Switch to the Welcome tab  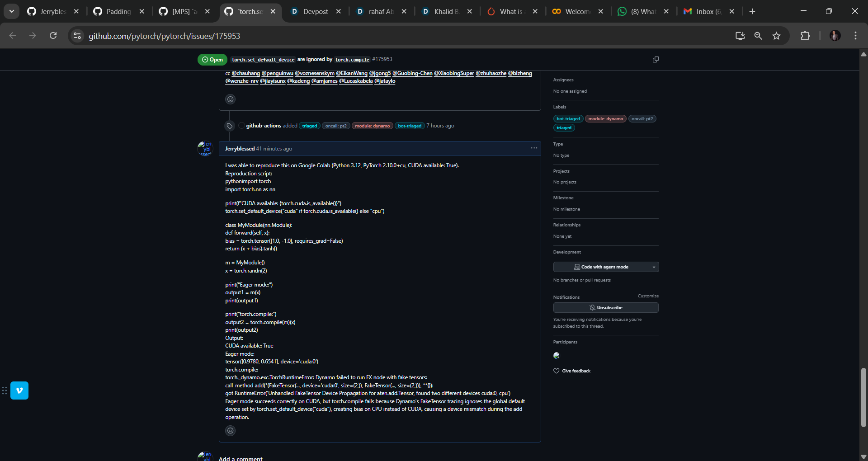pos(577,12)
